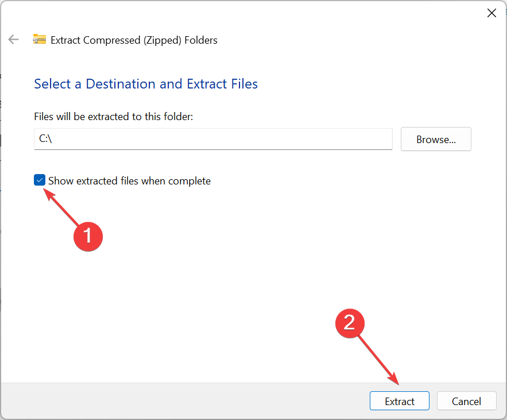Click the "Extract Compressed (Zipped) Folders" title text
This screenshot has height=420, width=507.
point(134,40)
